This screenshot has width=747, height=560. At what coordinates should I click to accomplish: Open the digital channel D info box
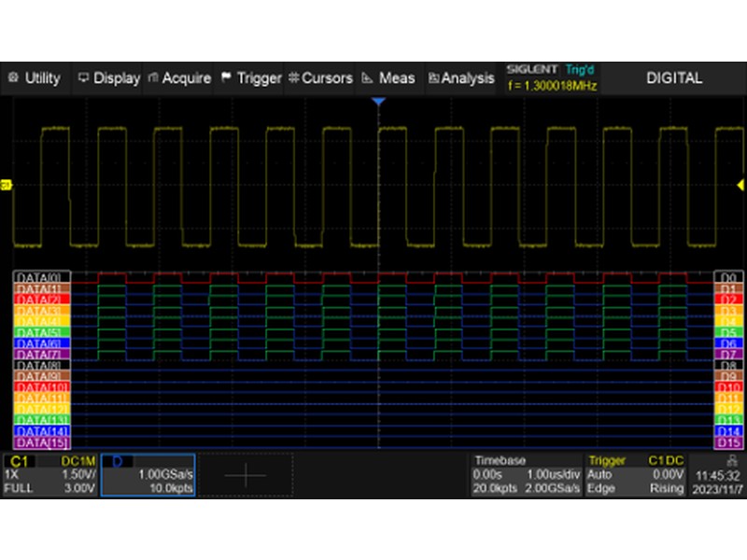(x=149, y=475)
